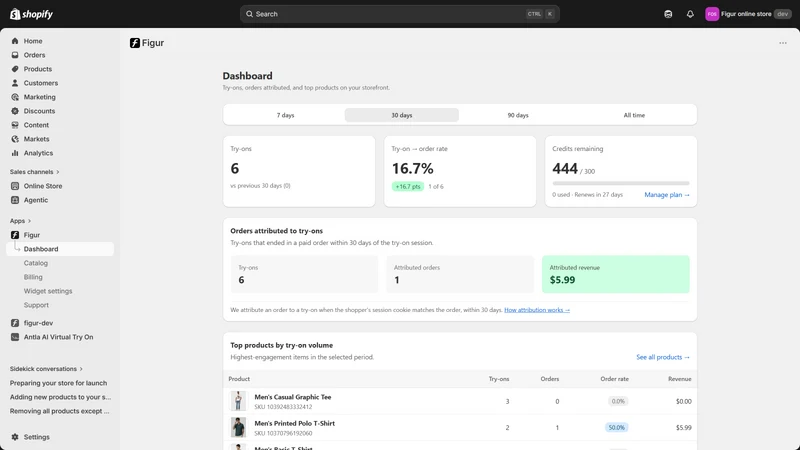Open Customers via its person icon

point(15,83)
